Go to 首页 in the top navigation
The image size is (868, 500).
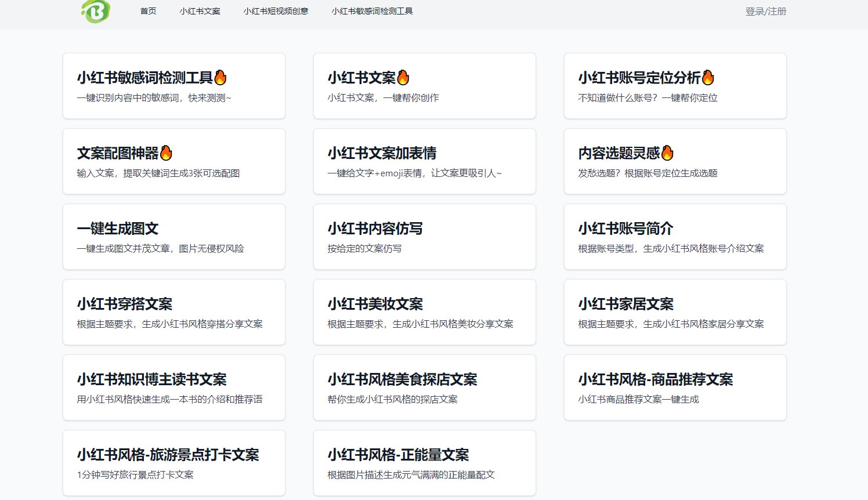[x=148, y=11]
